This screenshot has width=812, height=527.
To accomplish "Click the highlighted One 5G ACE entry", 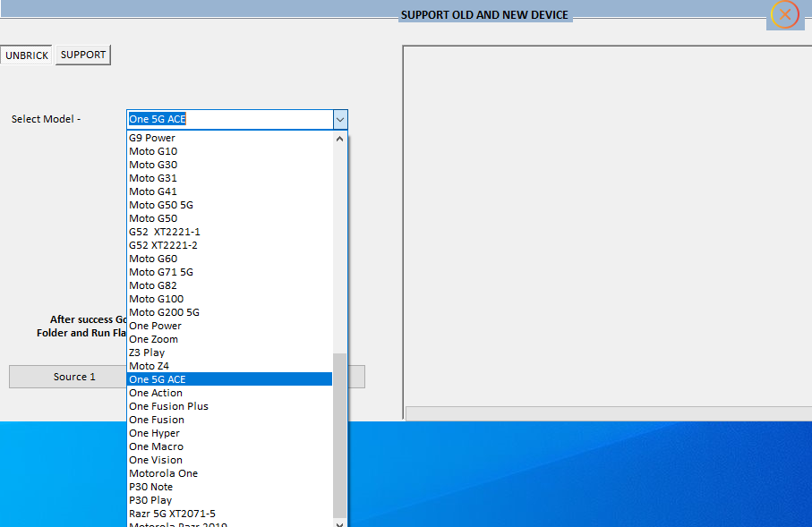I will [229, 379].
